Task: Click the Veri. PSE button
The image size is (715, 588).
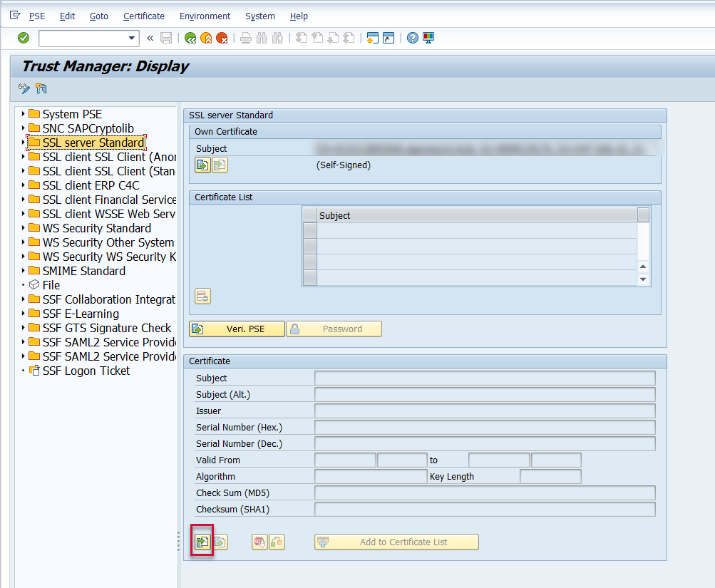Action: tap(237, 329)
